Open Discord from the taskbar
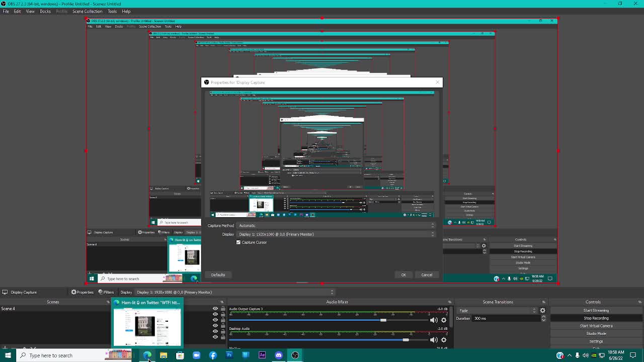644x362 pixels. click(279, 355)
